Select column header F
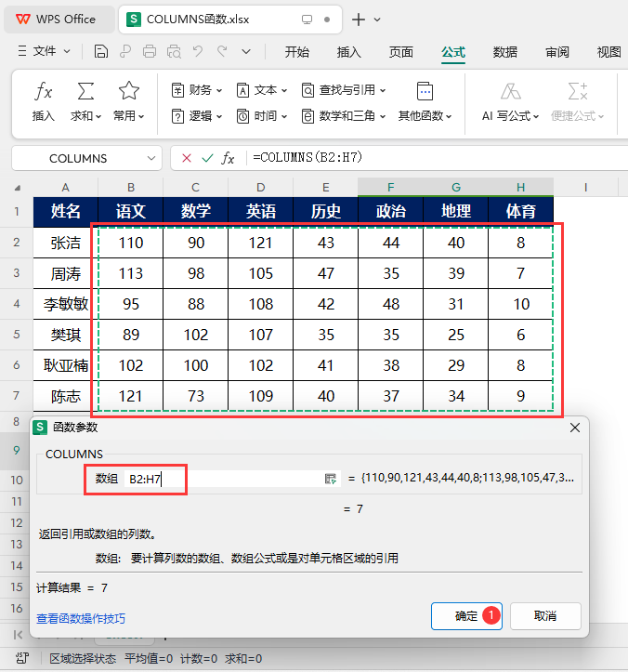This screenshot has height=672, width=628. (391, 188)
